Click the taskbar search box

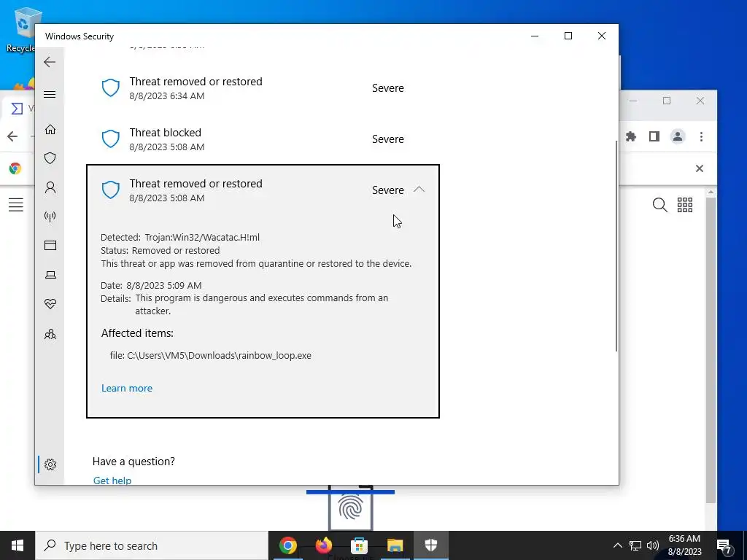(x=152, y=545)
